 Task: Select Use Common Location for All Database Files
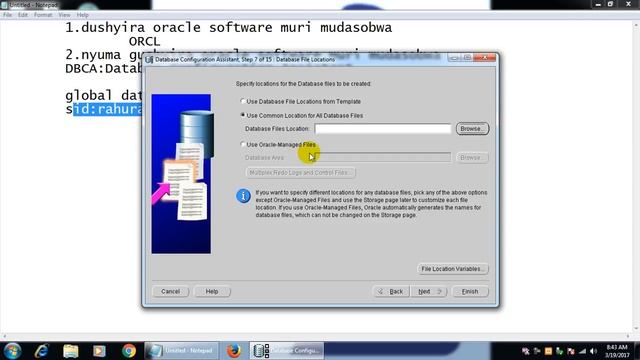pyautogui.click(x=243, y=115)
